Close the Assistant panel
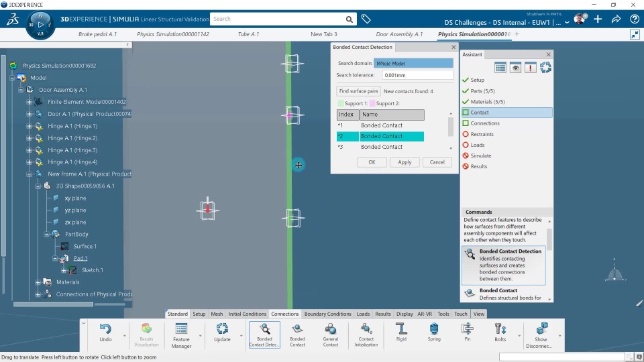This screenshot has width=644, height=362. coord(548,54)
